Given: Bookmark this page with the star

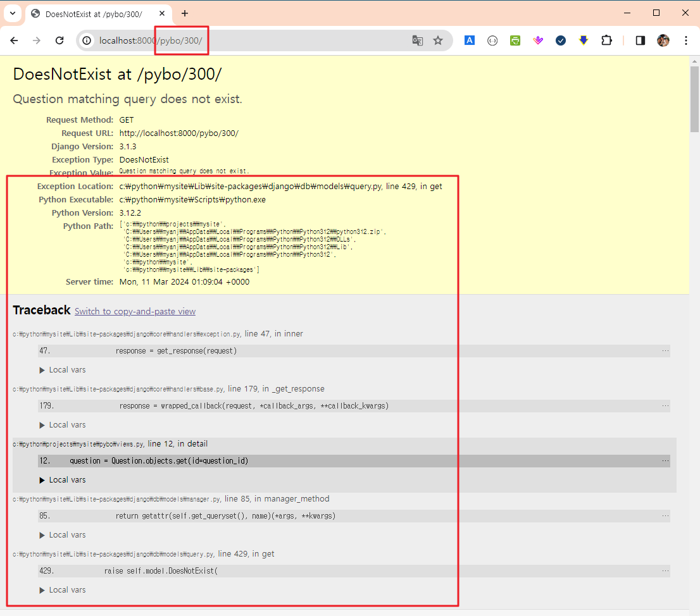Looking at the screenshot, I should [438, 40].
